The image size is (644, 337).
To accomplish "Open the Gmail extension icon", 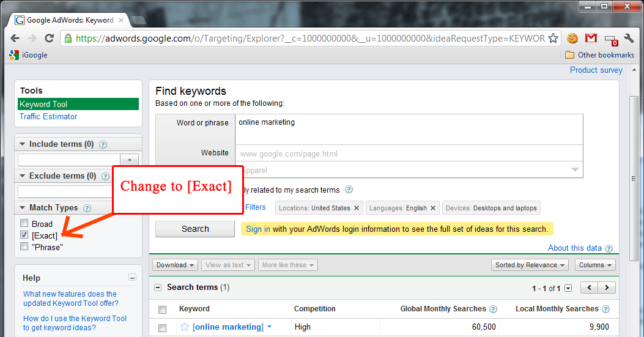I will (591, 38).
